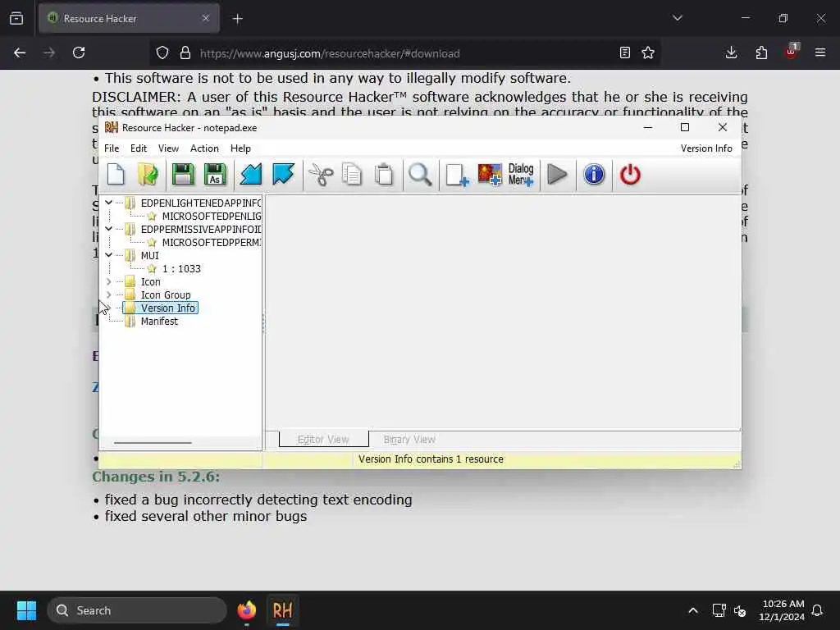
Task: Expand the Icon tree node
Action: point(109,281)
